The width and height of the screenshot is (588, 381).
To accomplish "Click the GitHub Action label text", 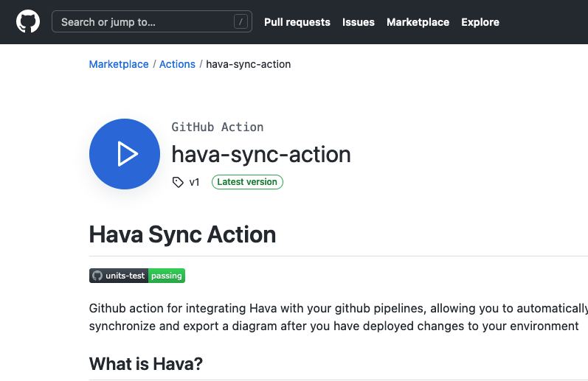I will [218, 127].
